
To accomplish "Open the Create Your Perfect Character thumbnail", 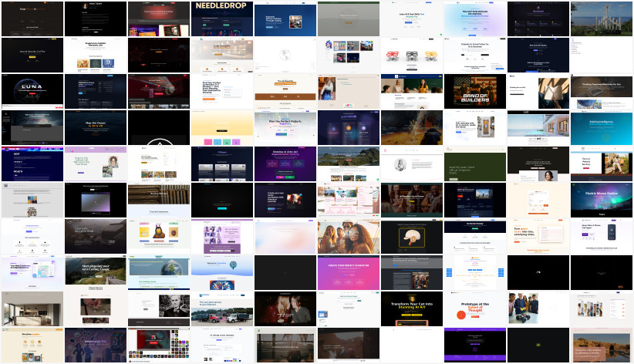I will coord(349,272).
